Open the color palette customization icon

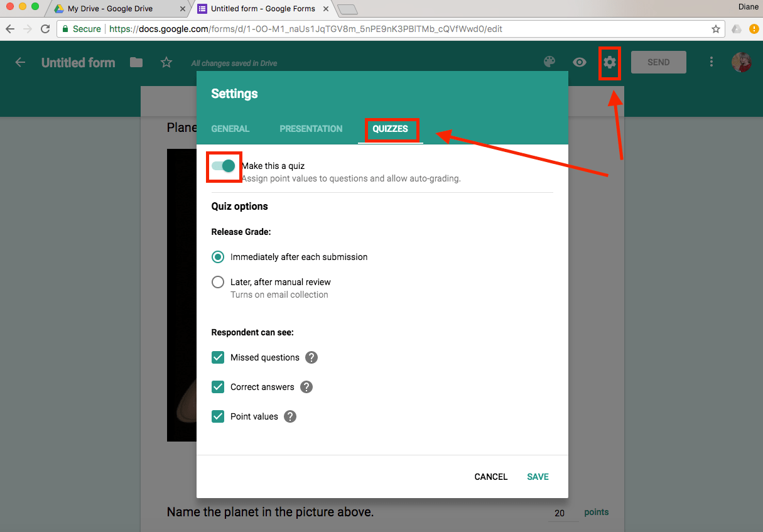coord(549,62)
